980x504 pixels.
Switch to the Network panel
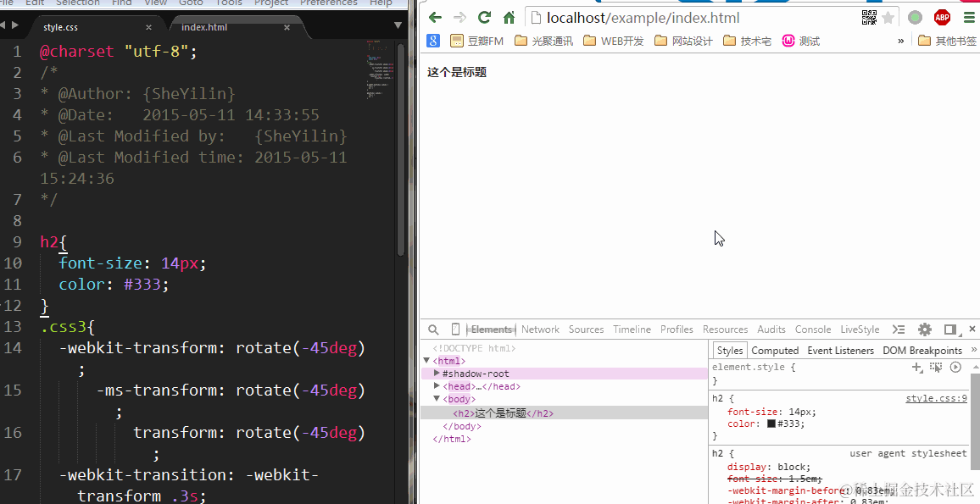tap(541, 330)
